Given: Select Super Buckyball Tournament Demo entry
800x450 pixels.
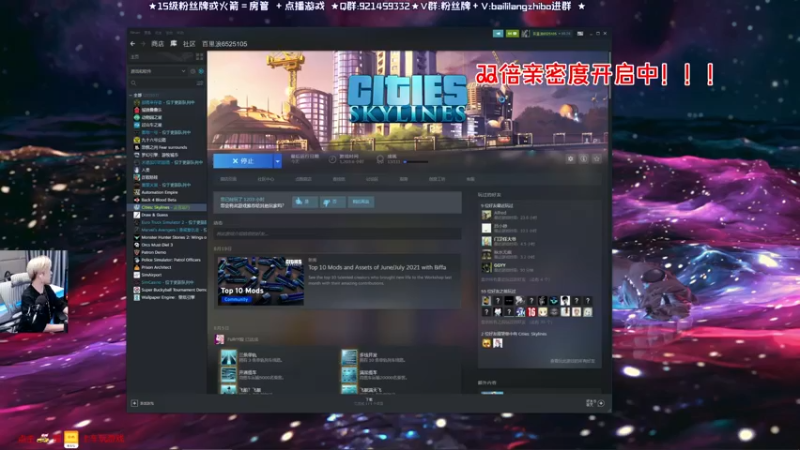Looking at the screenshot, I should click(169, 290).
